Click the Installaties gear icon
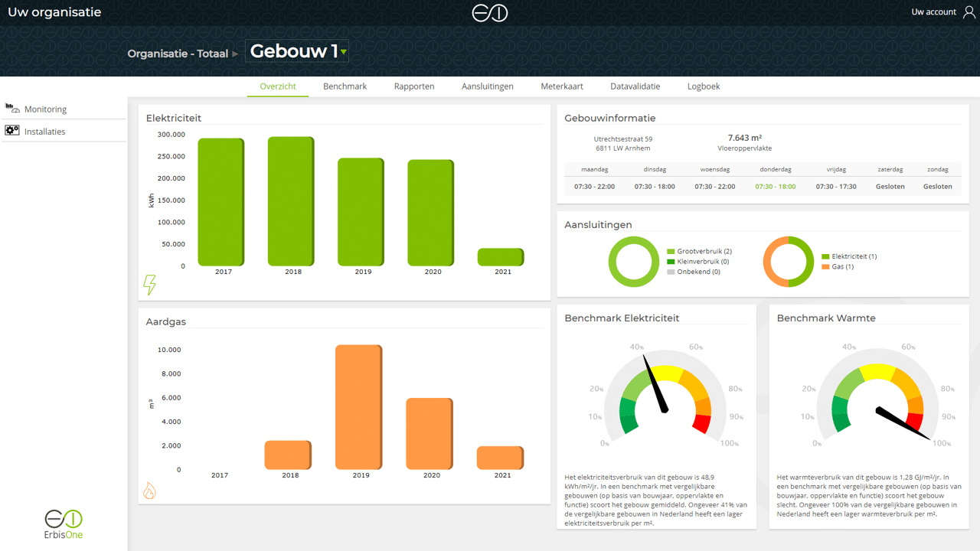The width and height of the screenshot is (980, 551). [x=12, y=131]
